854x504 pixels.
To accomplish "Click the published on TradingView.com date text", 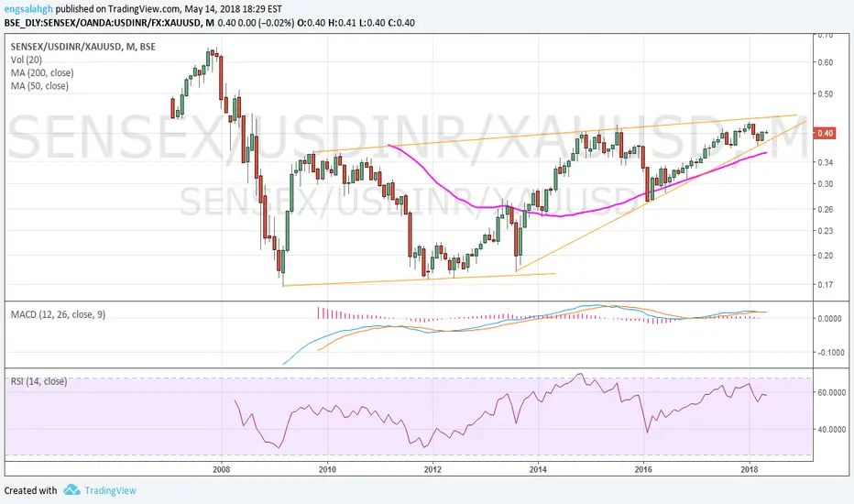I will [x=169, y=9].
